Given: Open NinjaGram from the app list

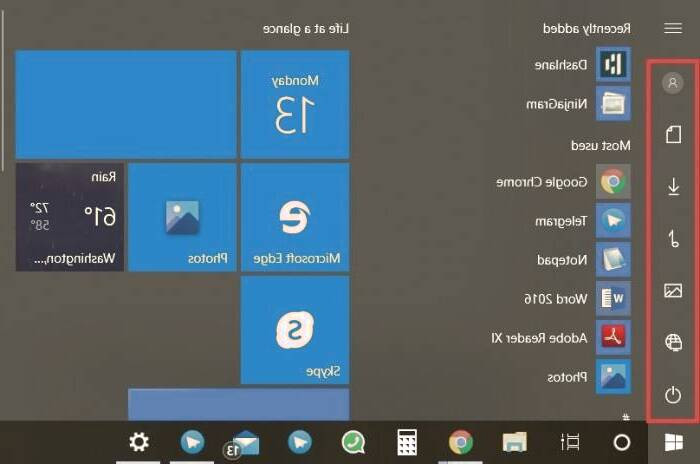Looking at the screenshot, I should click(x=612, y=103).
